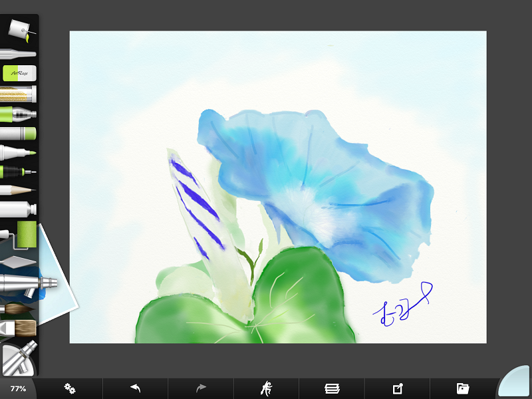Screen dimensions: 532x399
Task: Undo the last stroke
Action: click(x=135, y=388)
